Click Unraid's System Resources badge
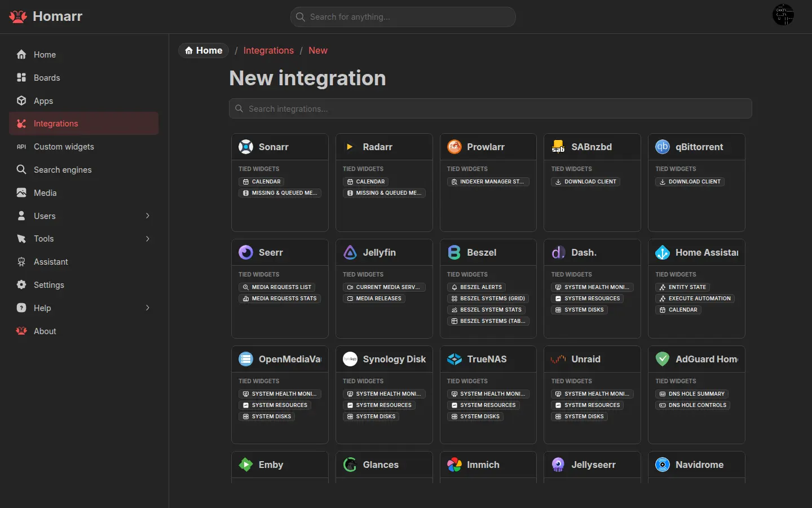This screenshot has height=508, width=812. (588, 405)
